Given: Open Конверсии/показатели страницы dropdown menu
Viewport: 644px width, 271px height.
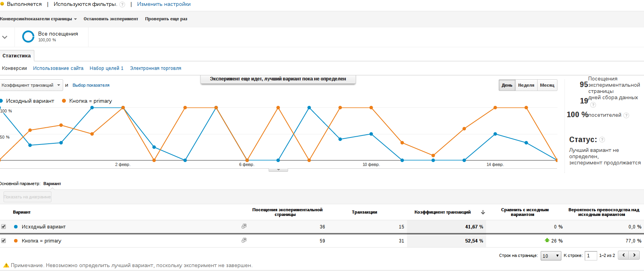Looking at the screenshot, I should click(x=38, y=19).
